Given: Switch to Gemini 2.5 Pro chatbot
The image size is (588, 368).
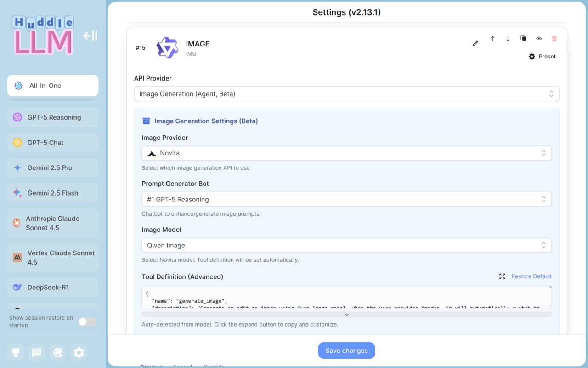Looking at the screenshot, I should [x=53, y=168].
